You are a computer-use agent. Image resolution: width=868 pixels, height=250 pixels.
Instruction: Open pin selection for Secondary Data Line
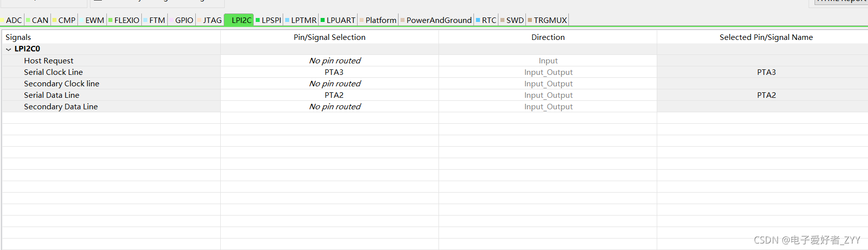[x=330, y=106]
